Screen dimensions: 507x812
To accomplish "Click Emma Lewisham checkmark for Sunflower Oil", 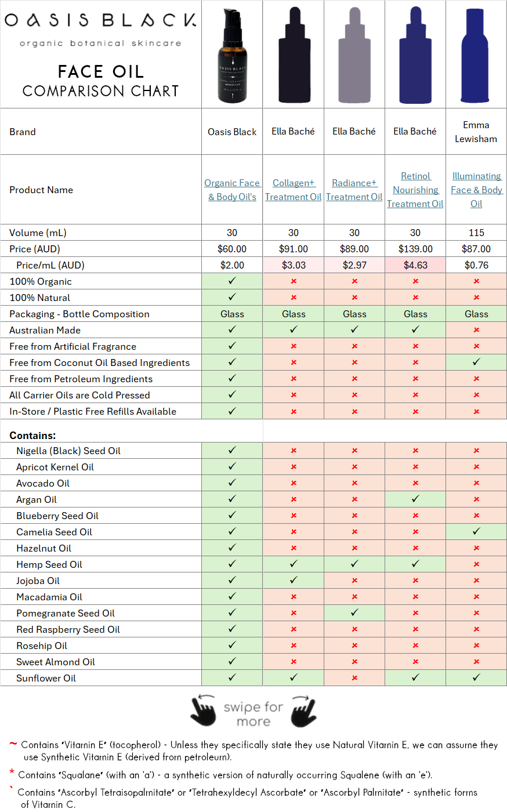I will (x=476, y=677).
